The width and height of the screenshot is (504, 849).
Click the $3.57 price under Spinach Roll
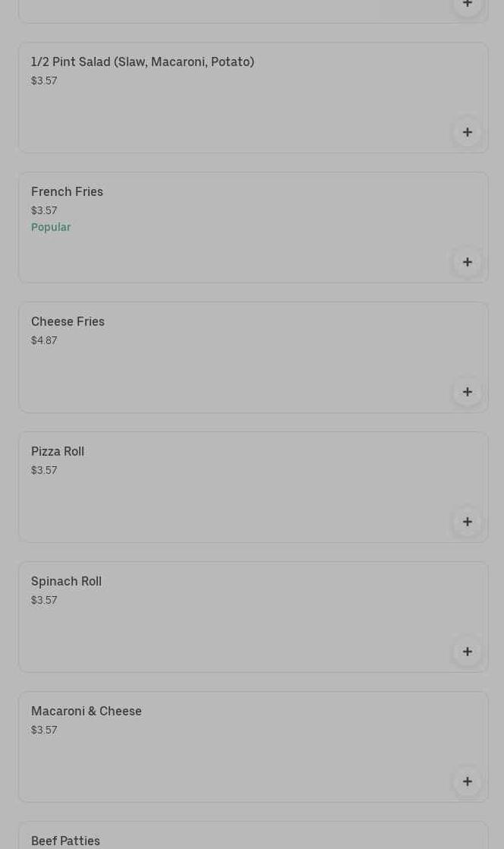pos(44,600)
